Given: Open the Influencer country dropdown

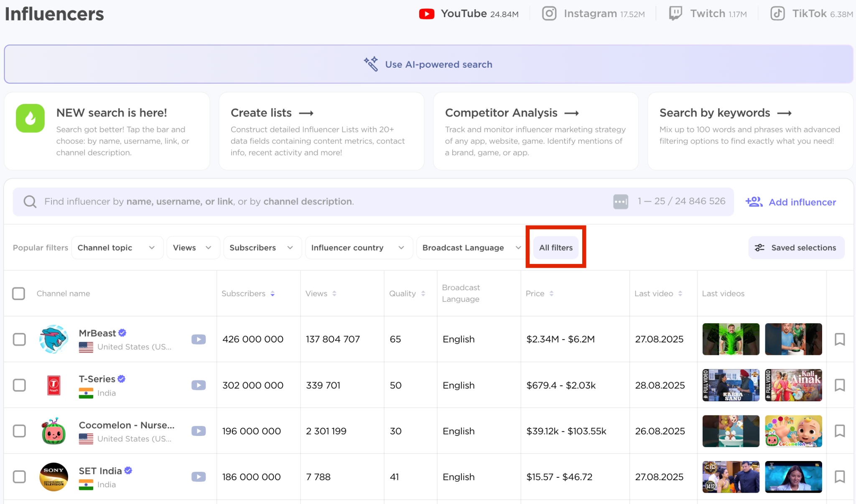Looking at the screenshot, I should tap(358, 248).
